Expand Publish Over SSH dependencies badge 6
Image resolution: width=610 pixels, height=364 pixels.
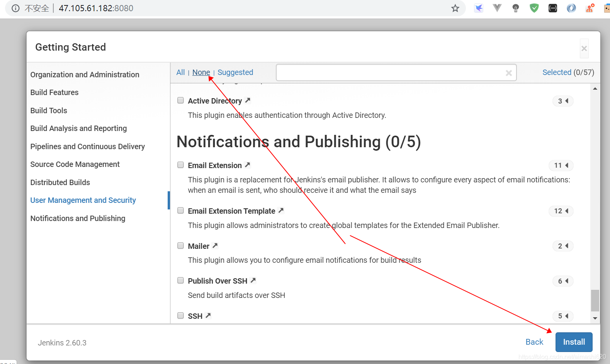tap(563, 281)
